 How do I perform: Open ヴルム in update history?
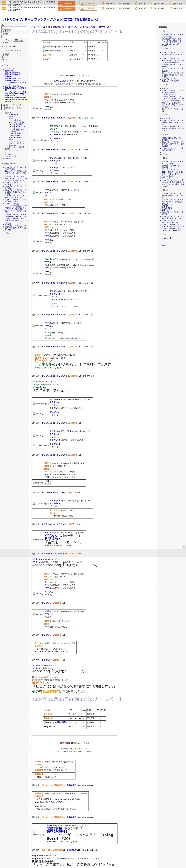tap(164, 154)
